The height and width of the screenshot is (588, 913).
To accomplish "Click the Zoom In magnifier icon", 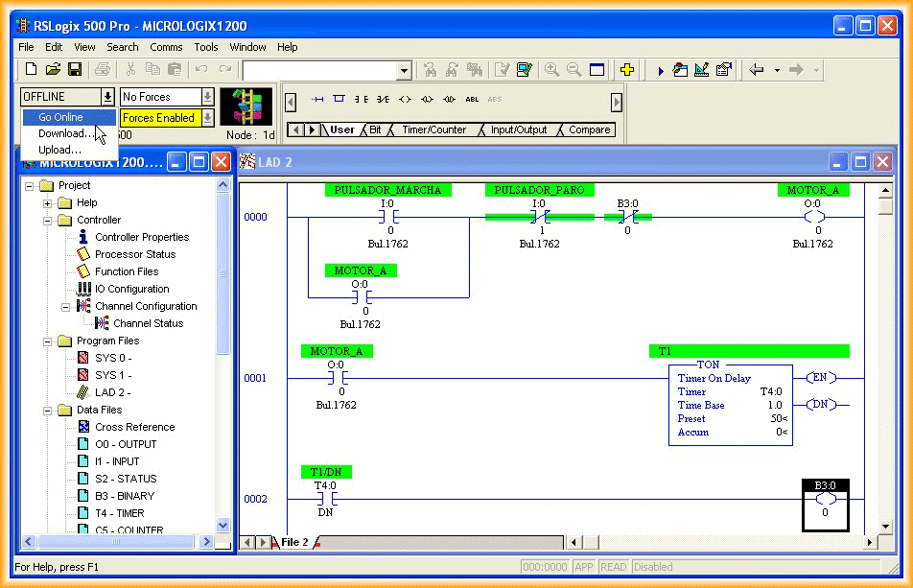I will (551, 70).
